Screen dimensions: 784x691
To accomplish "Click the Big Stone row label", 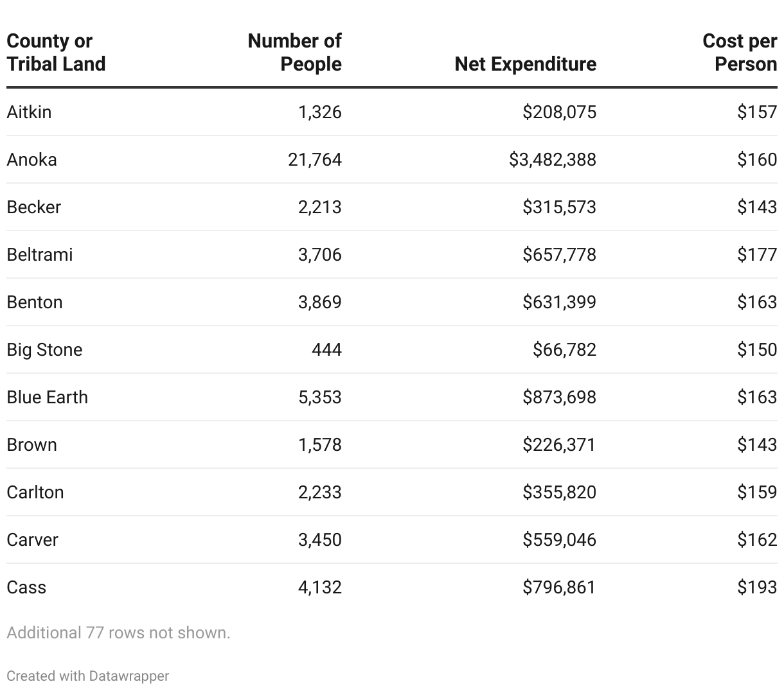I will [44, 350].
